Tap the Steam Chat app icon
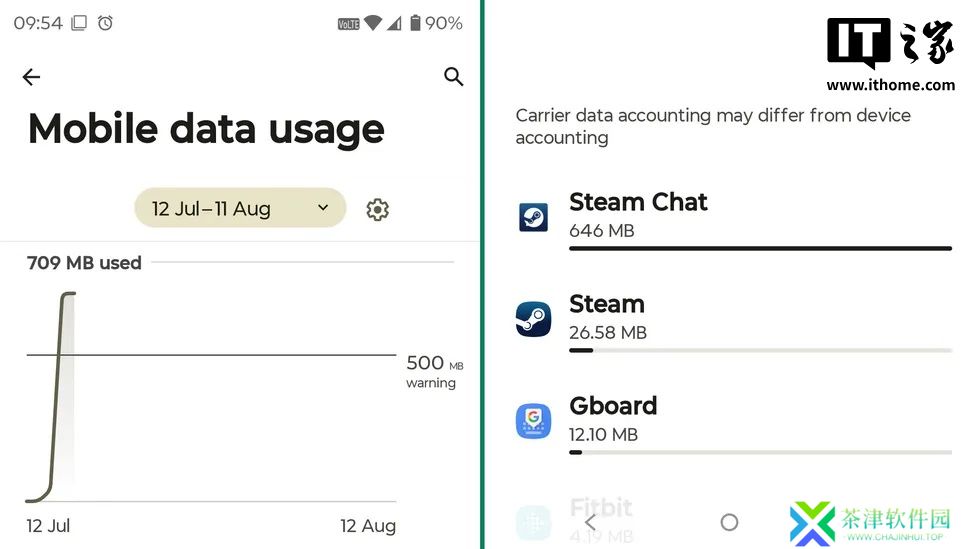This screenshot has width=970, height=549. click(533, 217)
